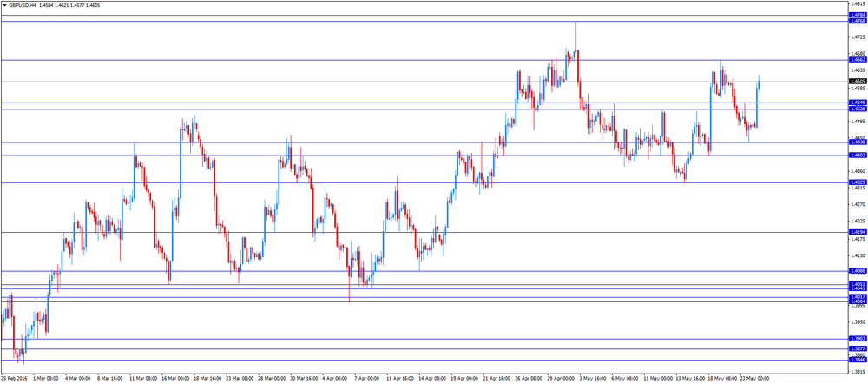The width and height of the screenshot is (868, 384).
Task: Click the 1.4680 price scale tick
Action: click(x=858, y=55)
